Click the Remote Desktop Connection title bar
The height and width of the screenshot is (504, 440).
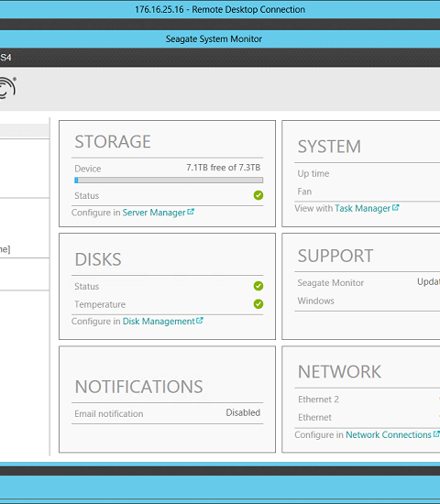[220, 9]
